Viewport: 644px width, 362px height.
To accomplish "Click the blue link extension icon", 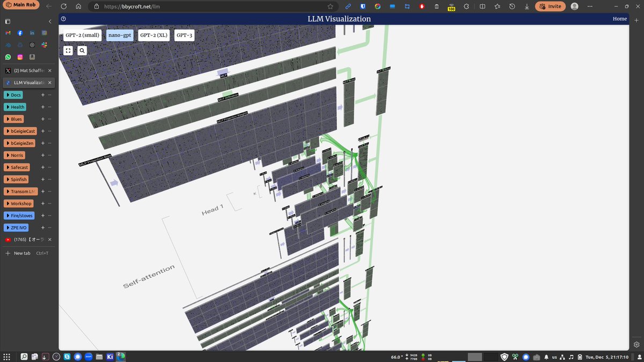I will 348,6.
